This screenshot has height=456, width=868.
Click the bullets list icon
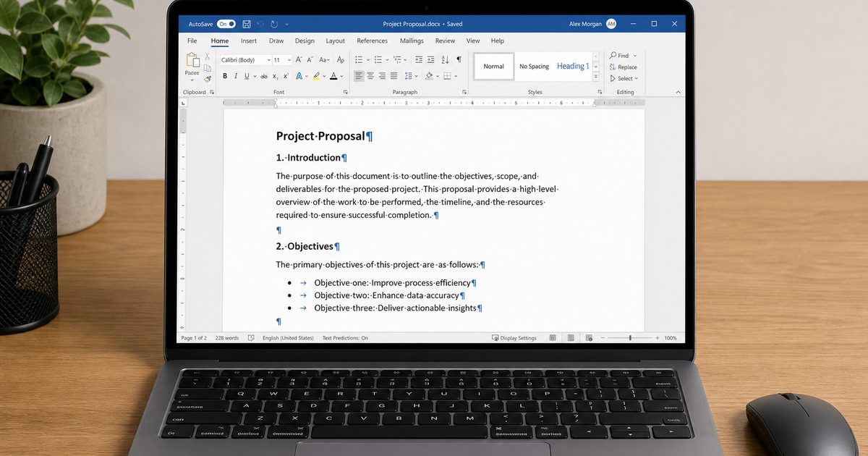tap(358, 59)
